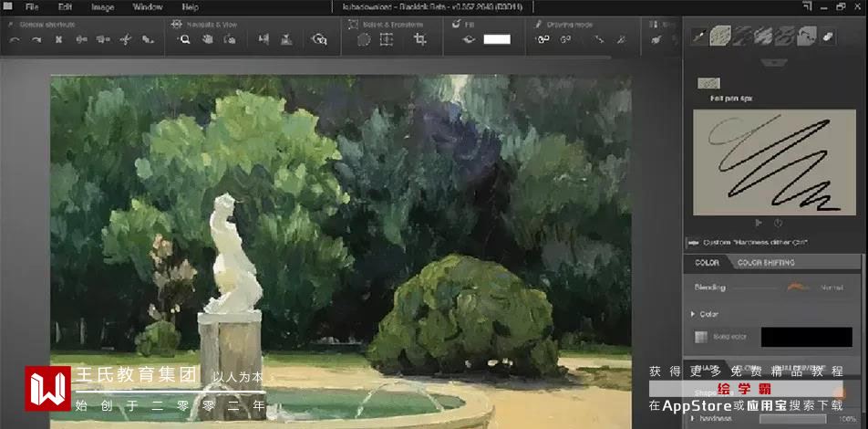Switch to the COLOR tab
Image resolution: width=868 pixels, height=429 pixels.
(x=707, y=263)
